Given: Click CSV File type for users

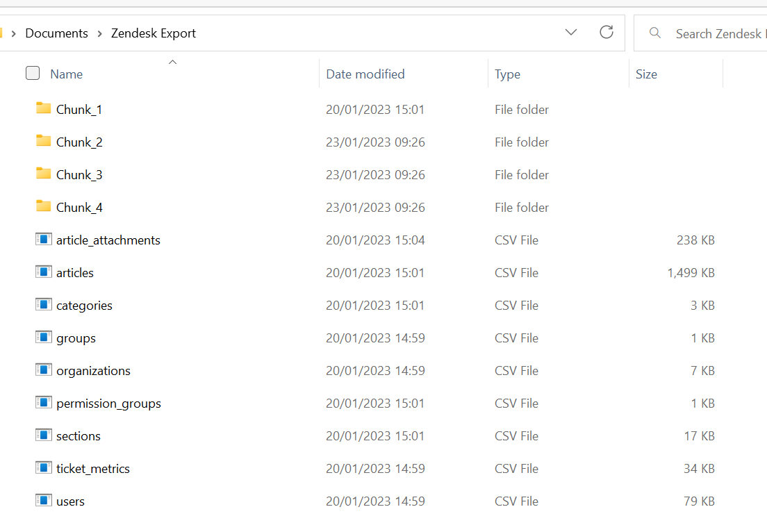Looking at the screenshot, I should [516, 501].
